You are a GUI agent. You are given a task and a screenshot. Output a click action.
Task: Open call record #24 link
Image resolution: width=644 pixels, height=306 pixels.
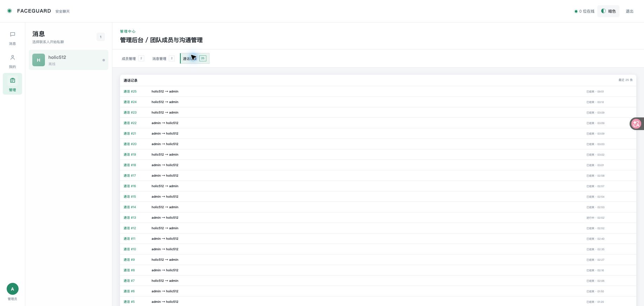point(130,102)
